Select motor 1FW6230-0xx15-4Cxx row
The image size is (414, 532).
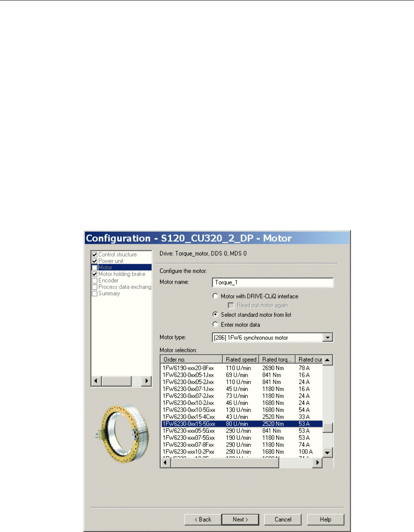(241, 417)
